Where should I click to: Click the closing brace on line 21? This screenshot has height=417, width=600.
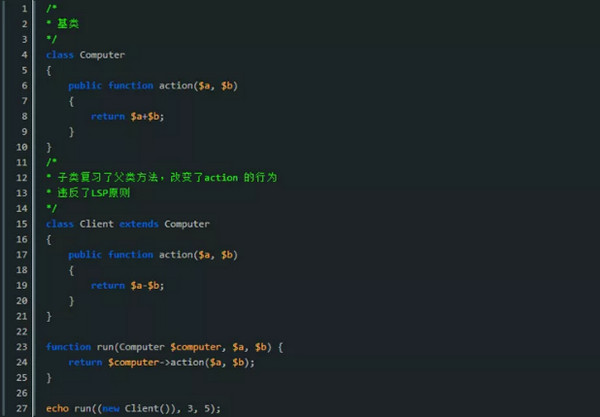(49, 316)
